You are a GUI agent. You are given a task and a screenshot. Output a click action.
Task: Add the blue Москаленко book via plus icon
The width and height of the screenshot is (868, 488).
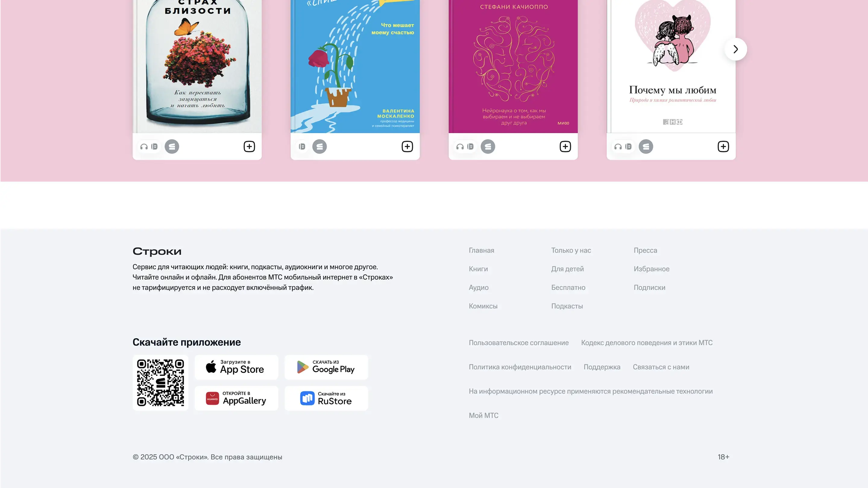(407, 146)
